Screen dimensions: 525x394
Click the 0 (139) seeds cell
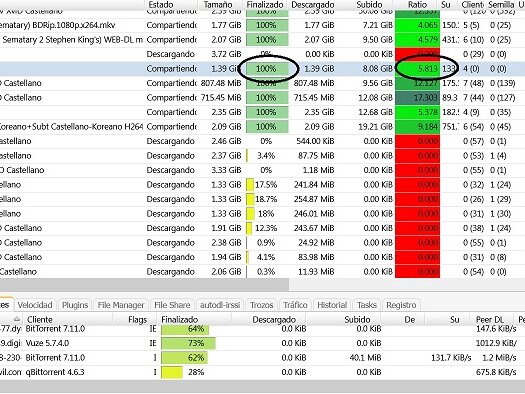click(502, 83)
